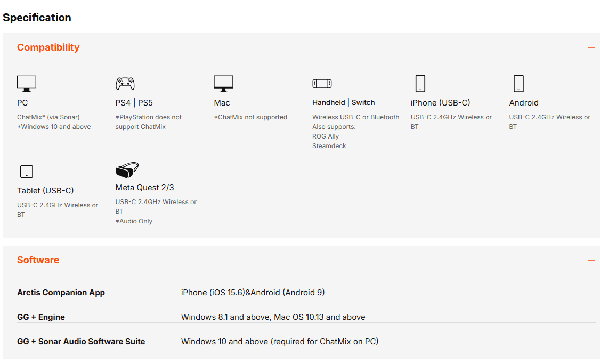The height and width of the screenshot is (364, 600).
Task: Click the Specification page heading
Action: coord(37,18)
